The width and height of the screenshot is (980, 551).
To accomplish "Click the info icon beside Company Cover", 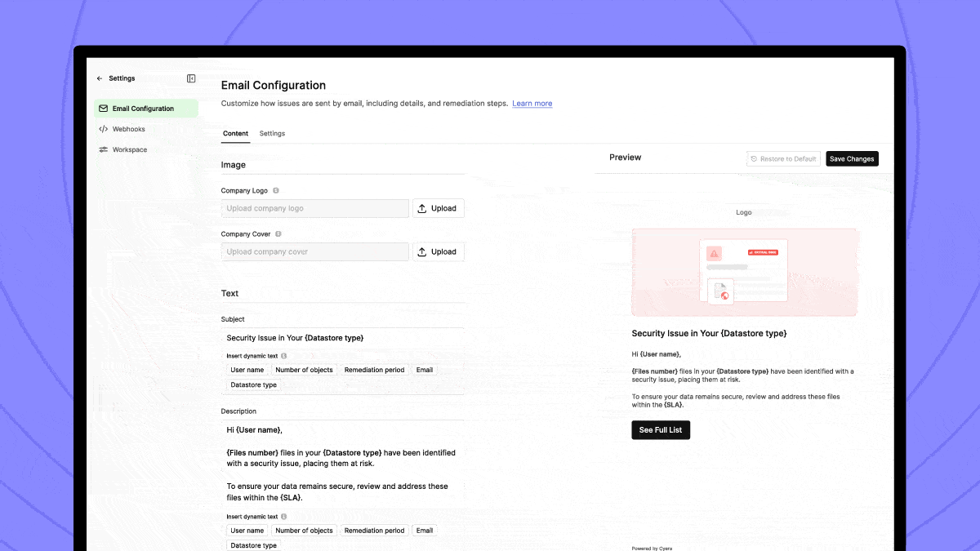I will tap(278, 233).
